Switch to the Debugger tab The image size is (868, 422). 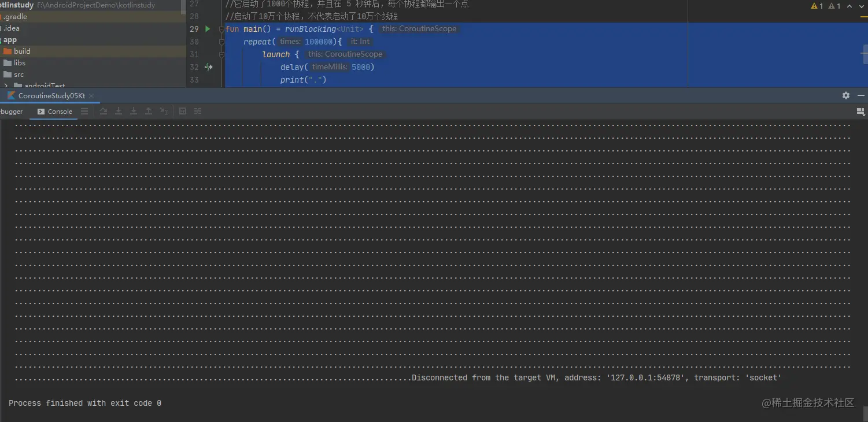tap(12, 112)
